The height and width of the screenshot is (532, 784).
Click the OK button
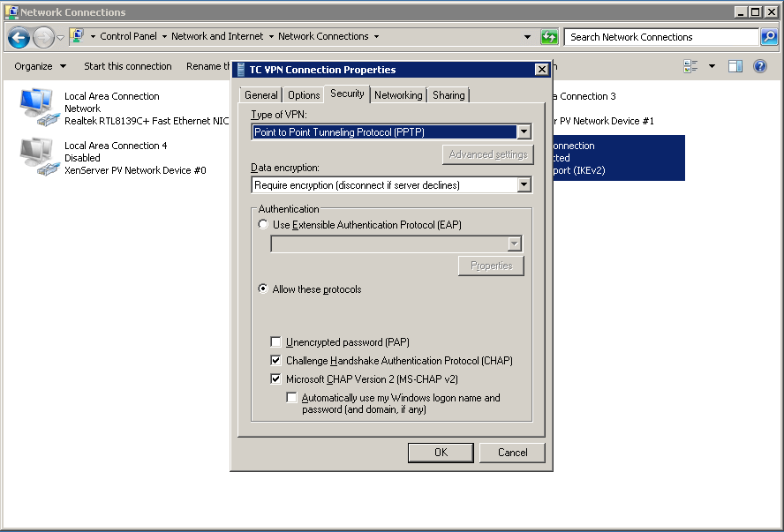point(441,453)
